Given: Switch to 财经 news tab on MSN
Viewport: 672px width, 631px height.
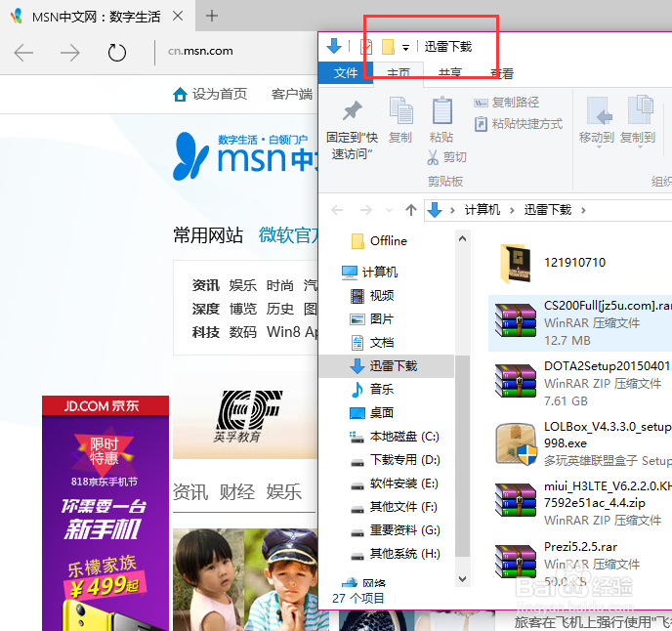Looking at the screenshot, I should (x=237, y=491).
